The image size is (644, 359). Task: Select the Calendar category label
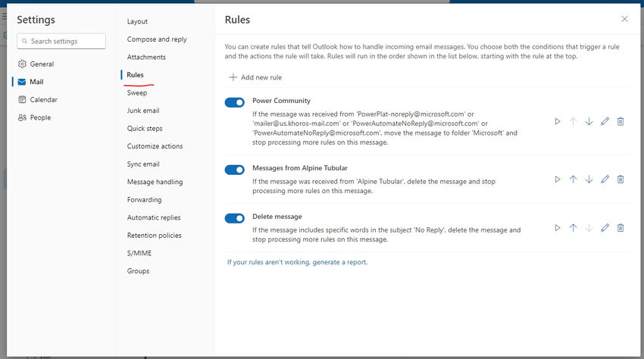[43, 99]
